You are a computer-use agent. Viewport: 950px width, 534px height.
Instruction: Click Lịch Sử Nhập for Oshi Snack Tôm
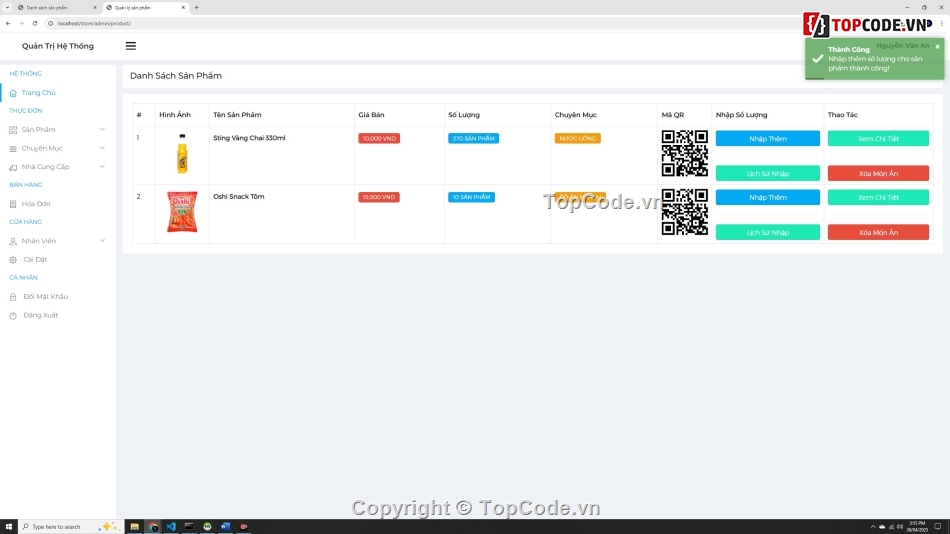click(x=768, y=232)
